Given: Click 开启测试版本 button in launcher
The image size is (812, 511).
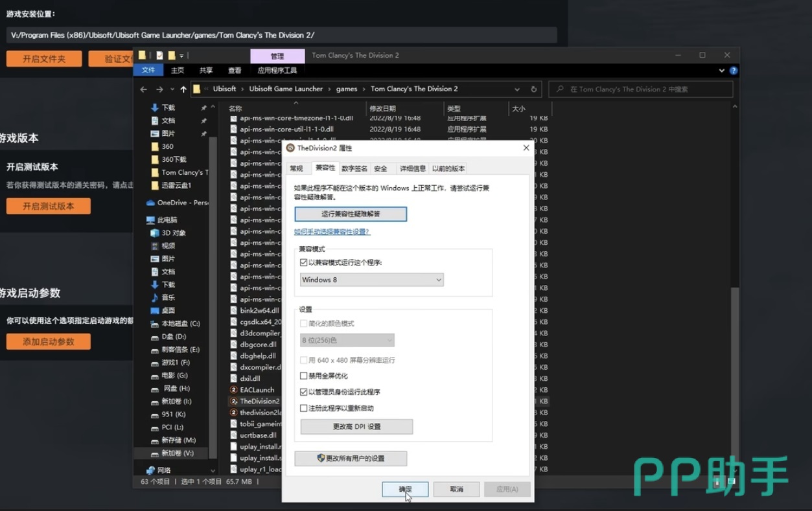Looking at the screenshot, I should (49, 206).
